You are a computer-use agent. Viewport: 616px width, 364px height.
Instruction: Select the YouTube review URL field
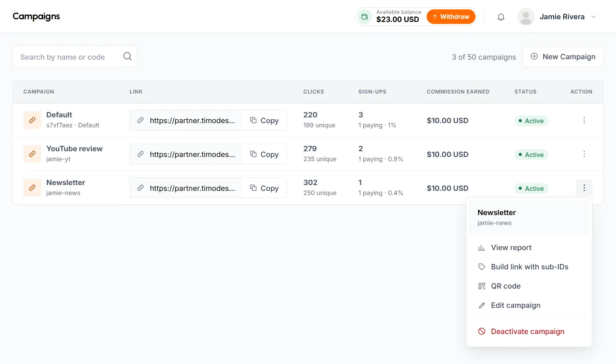186,154
